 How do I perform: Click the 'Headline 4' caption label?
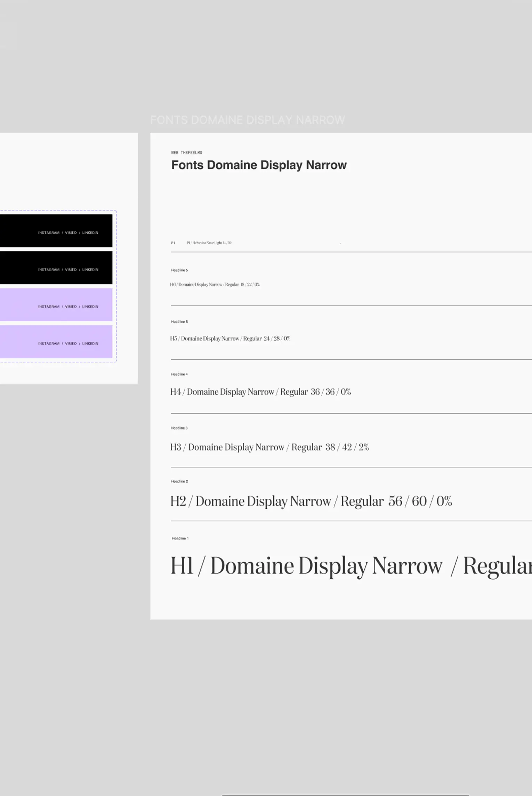[179, 374]
